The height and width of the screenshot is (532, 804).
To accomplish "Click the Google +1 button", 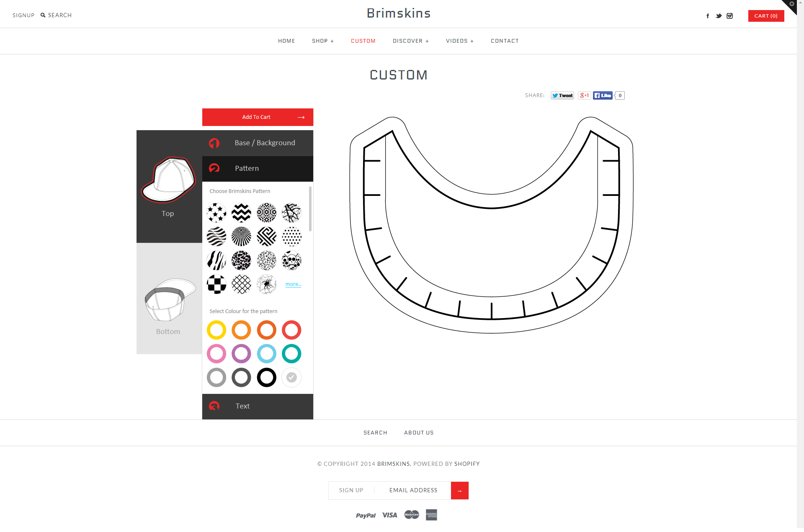I will coord(584,95).
